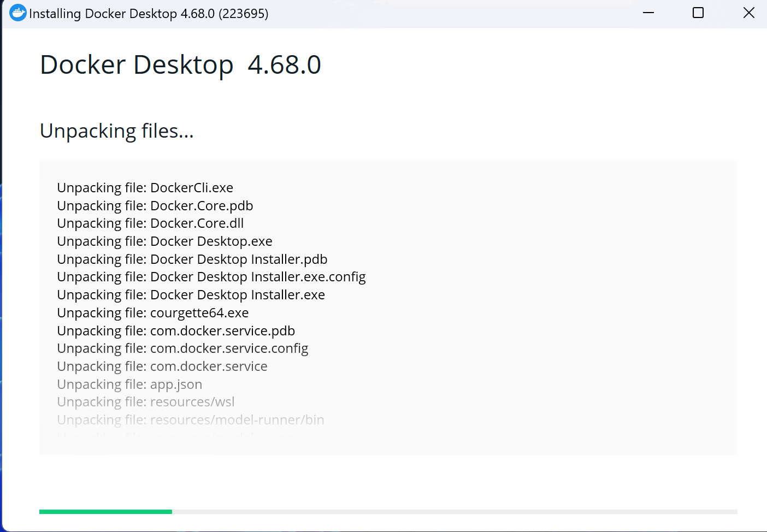Screen dimensions: 767x532
Task: Click the 'Docker Desktop 4.68.0' heading
Action: 180,65
